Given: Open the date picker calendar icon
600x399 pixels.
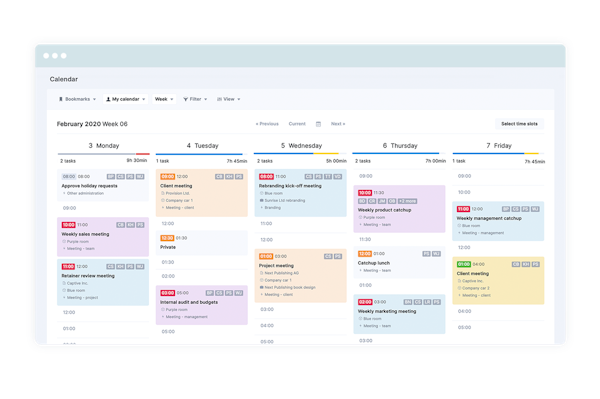Looking at the screenshot, I should pyautogui.click(x=318, y=124).
